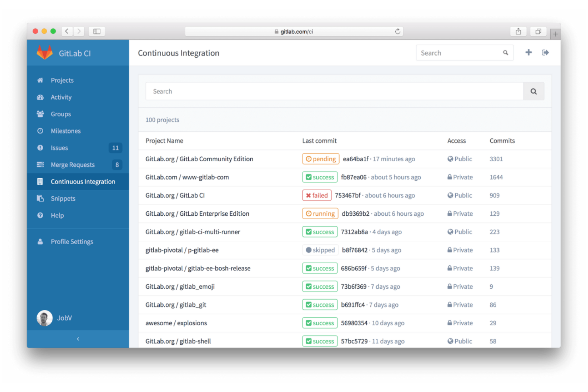
Task: Click the Issues exclamation icon
Action: point(40,148)
